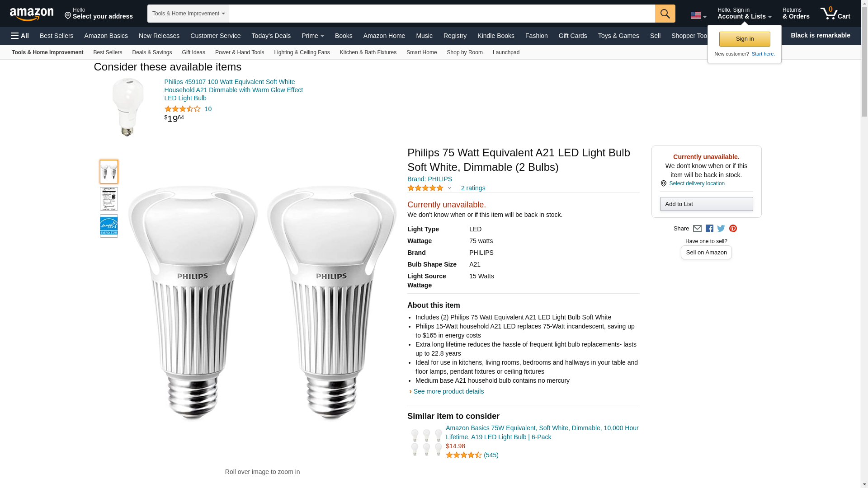Expand the Tools & Home Improvement search category dropdown
Screen dimensions: 868x488
(188, 14)
